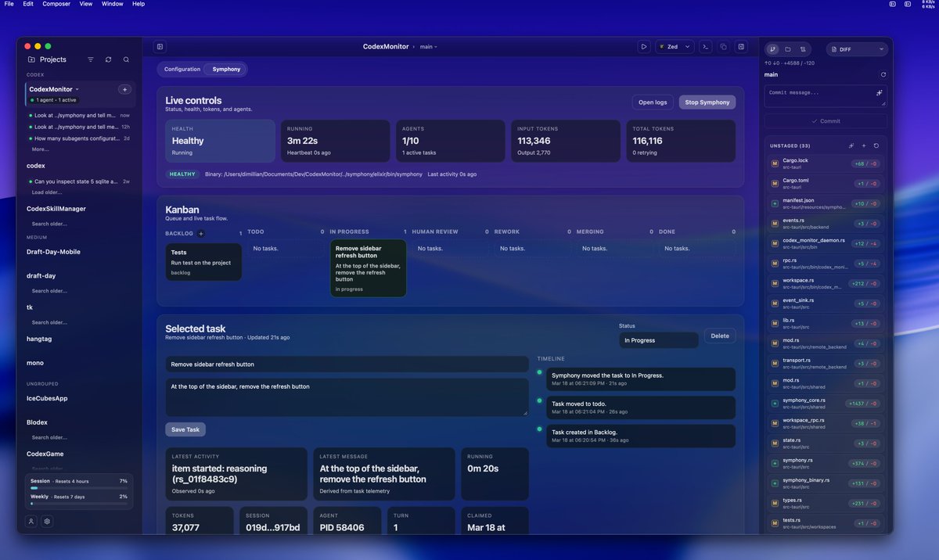Toggle the left sidebar panel icon
Viewport: 939px width, 560px height.
click(x=160, y=47)
